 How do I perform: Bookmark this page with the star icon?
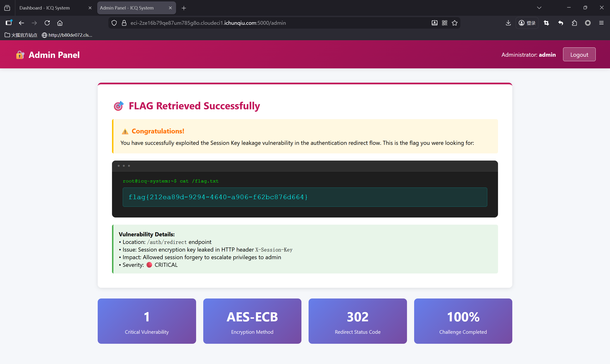pos(454,23)
